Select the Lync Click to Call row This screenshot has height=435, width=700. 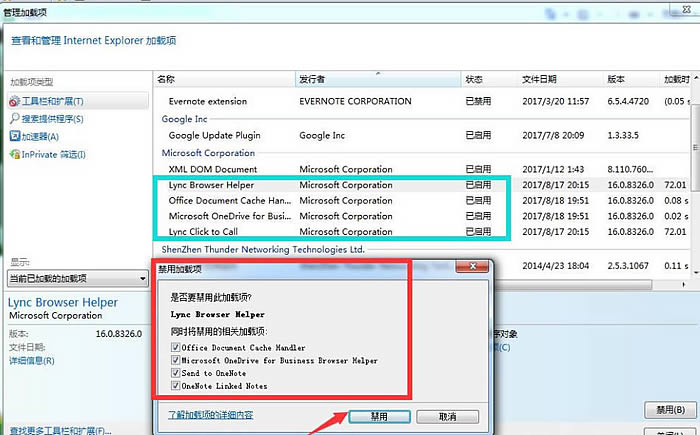click(422, 232)
